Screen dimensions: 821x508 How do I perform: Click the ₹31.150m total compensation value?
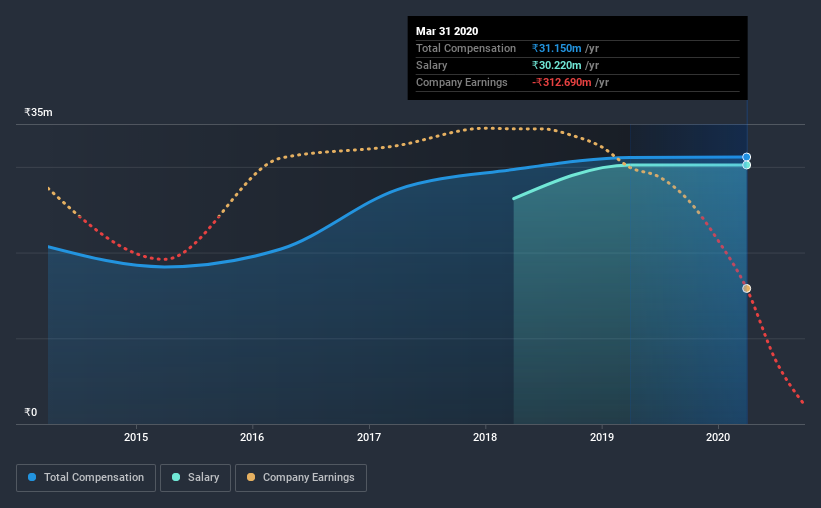557,48
